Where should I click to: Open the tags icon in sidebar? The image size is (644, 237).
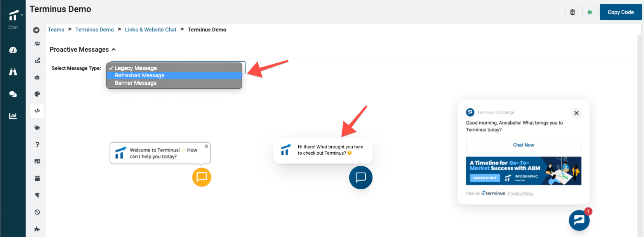click(37, 127)
